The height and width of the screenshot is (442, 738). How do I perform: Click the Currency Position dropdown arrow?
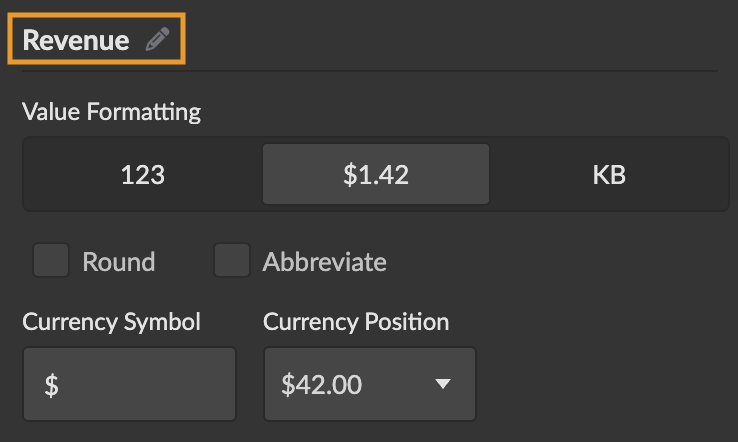click(443, 384)
